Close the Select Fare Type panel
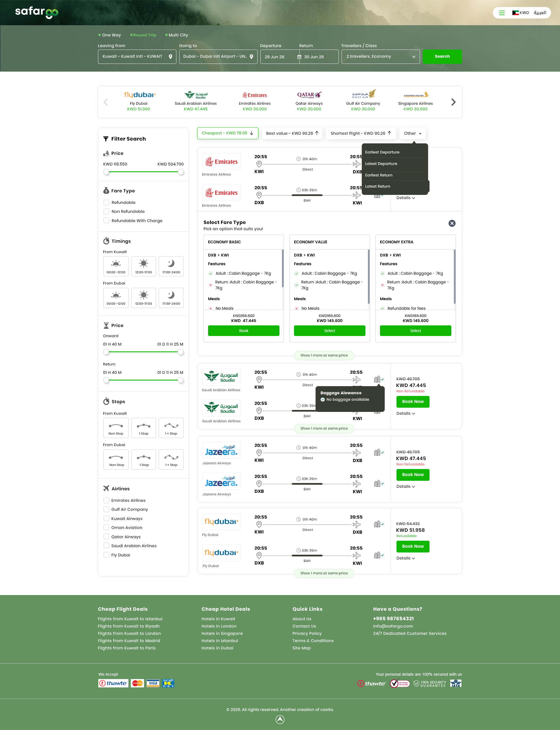Screen dimensions: 560x730 [x=452, y=223]
